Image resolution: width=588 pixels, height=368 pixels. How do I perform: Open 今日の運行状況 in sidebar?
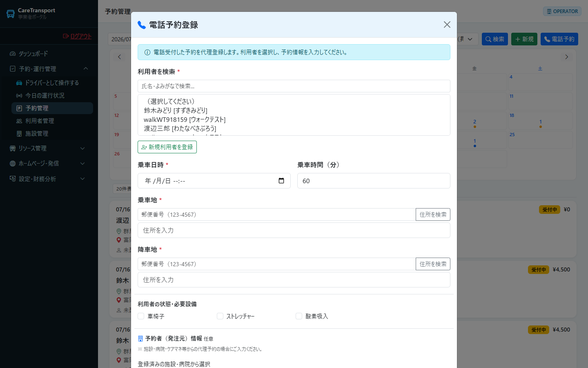coord(52,95)
